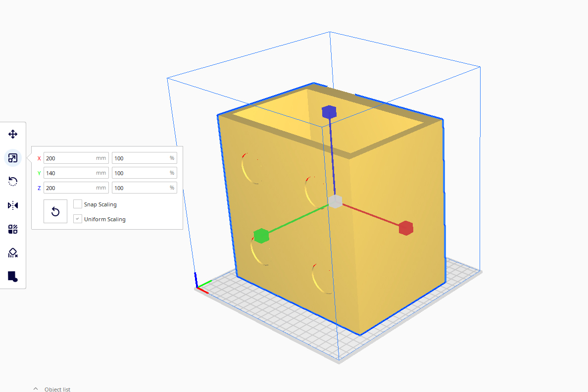The width and height of the screenshot is (588, 392).
Task: Click the bottom toolbar tool icon
Action: pos(13,277)
